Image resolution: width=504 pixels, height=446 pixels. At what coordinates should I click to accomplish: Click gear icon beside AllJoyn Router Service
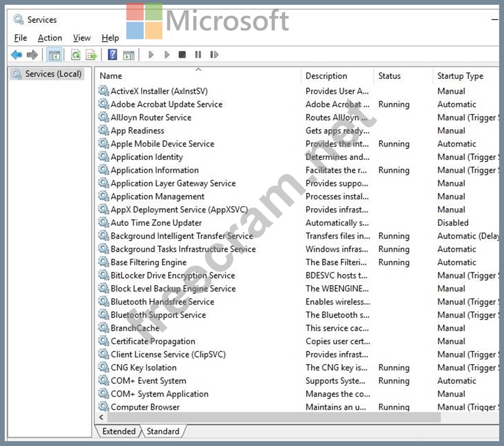click(103, 117)
